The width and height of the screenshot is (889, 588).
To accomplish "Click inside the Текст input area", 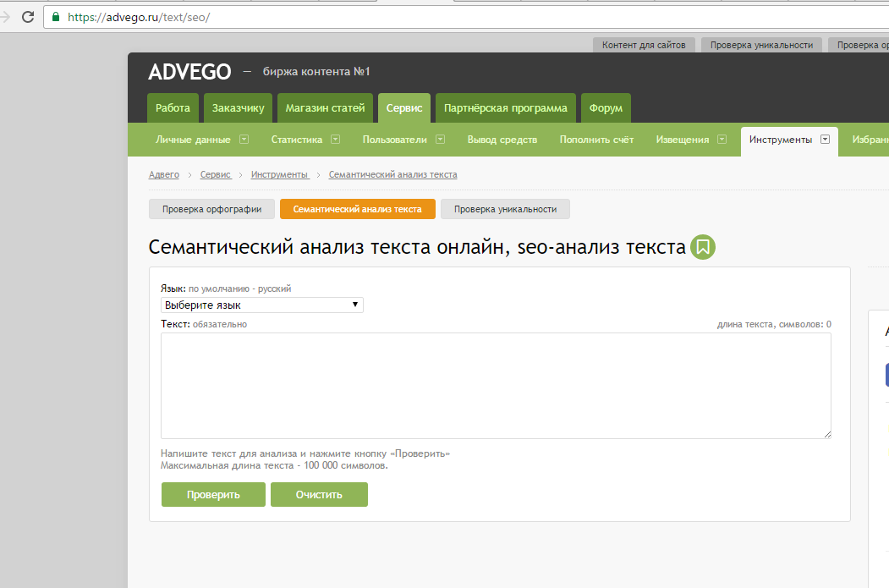I will pyautogui.click(x=496, y=386).
